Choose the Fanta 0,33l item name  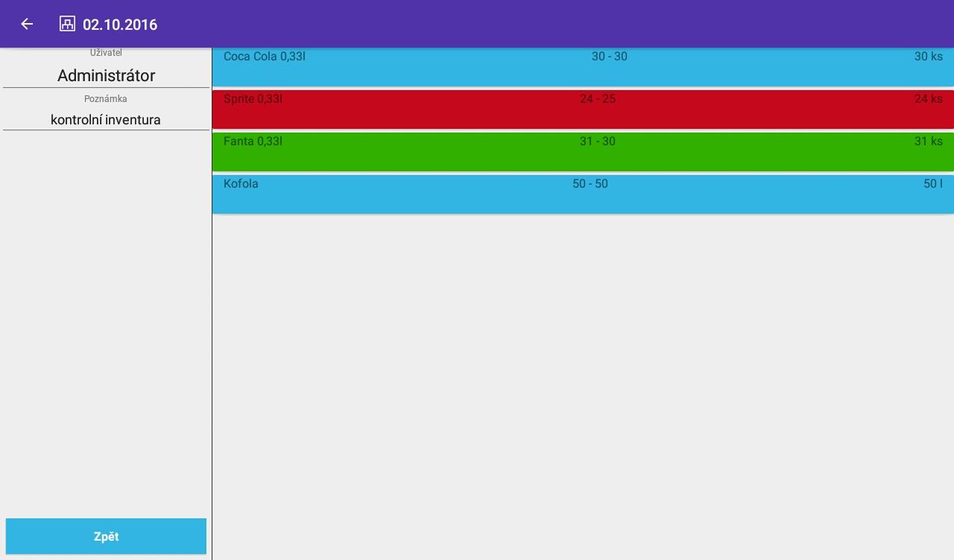(253, 141)
